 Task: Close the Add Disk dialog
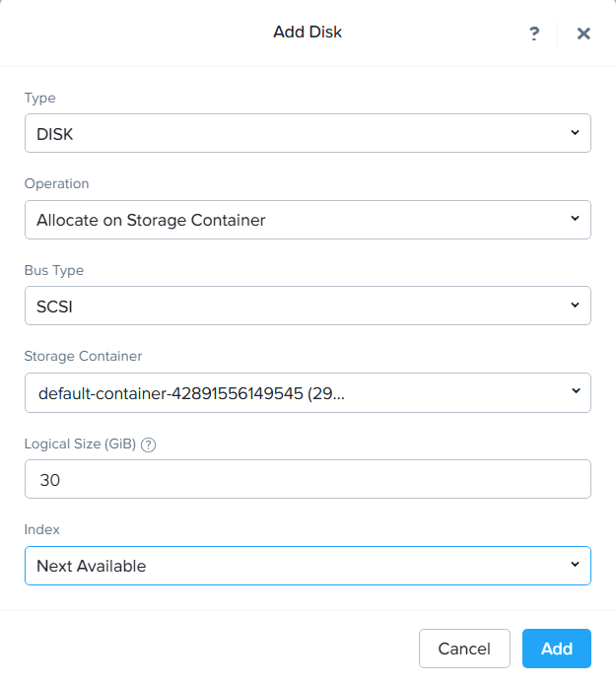click(583, 34)
